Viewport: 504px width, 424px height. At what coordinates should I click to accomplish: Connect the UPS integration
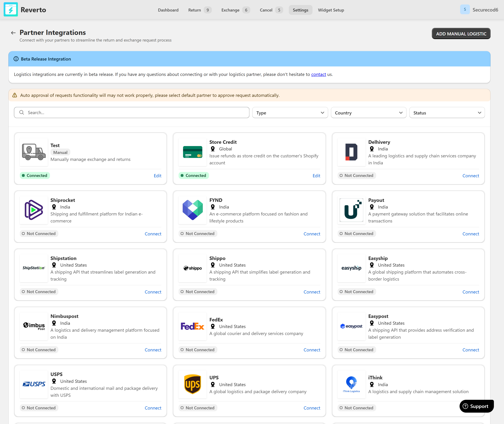click(312, 408)
